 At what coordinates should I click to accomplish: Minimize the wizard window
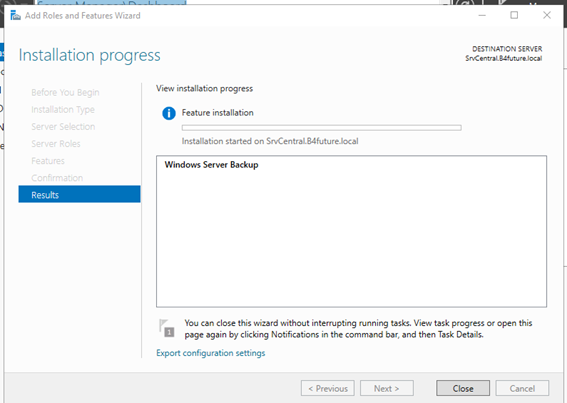482,15
